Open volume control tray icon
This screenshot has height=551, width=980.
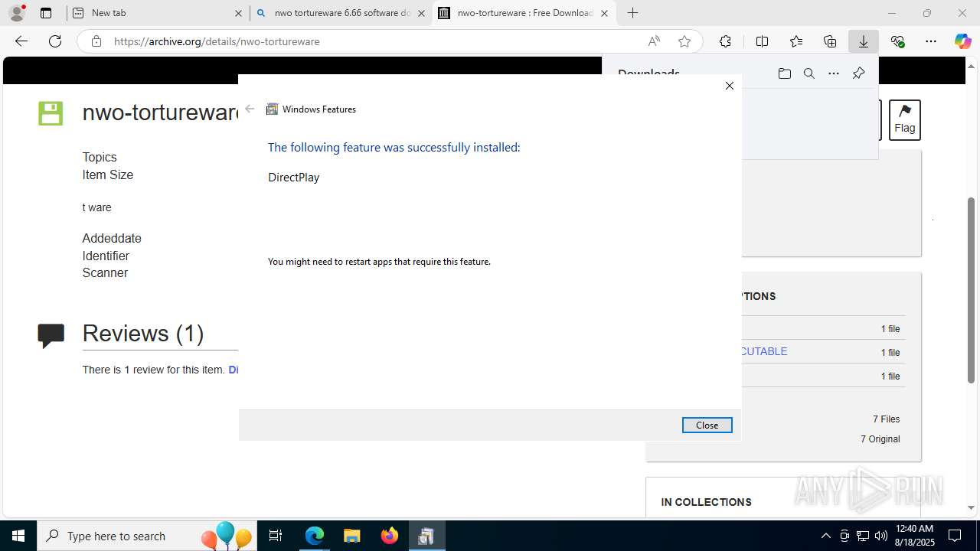[881, 536]
